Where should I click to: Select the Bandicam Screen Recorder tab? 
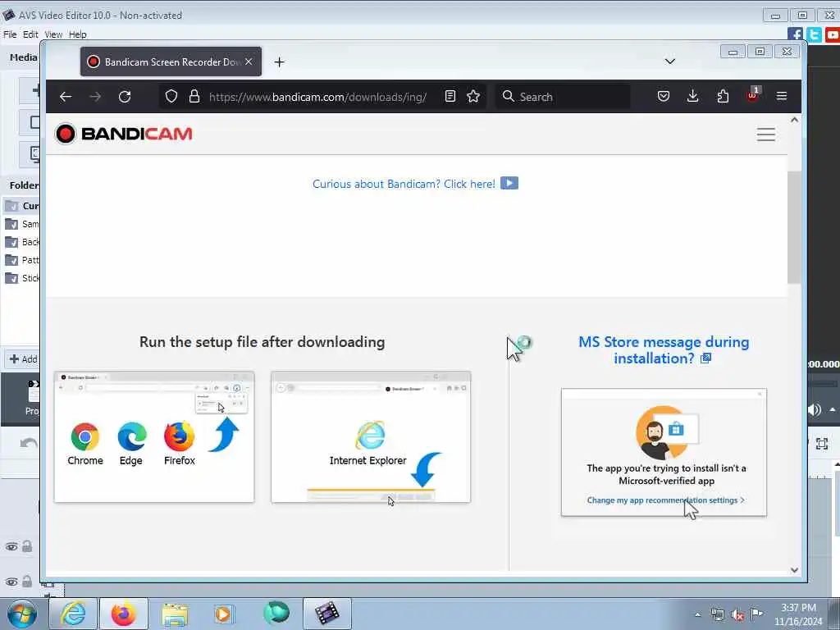pos(171,62)
